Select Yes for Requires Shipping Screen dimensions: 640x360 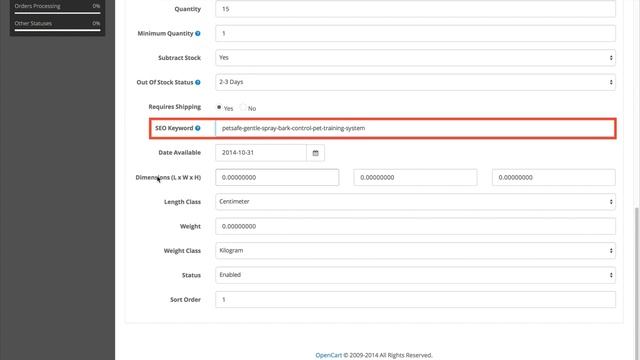pos(219,107)
